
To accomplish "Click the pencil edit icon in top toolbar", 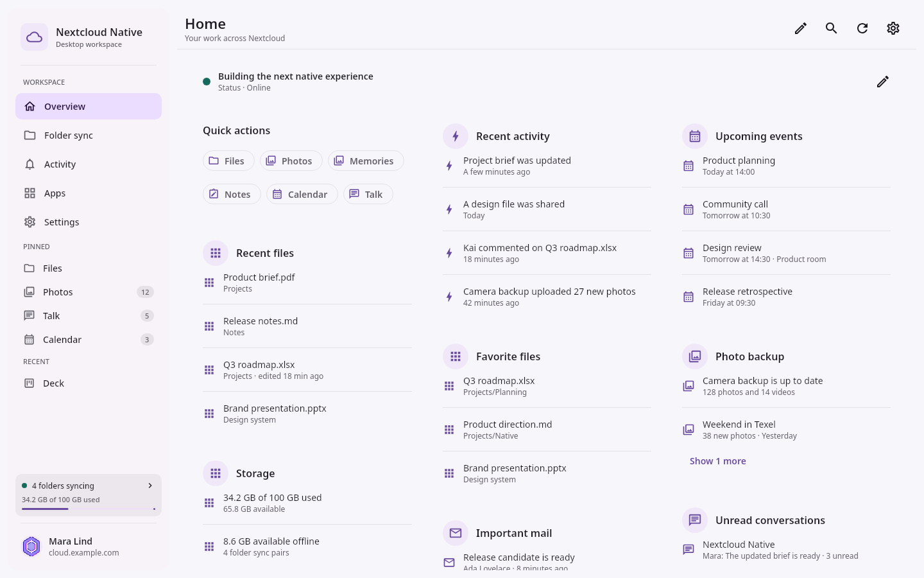I will (801, 28).
